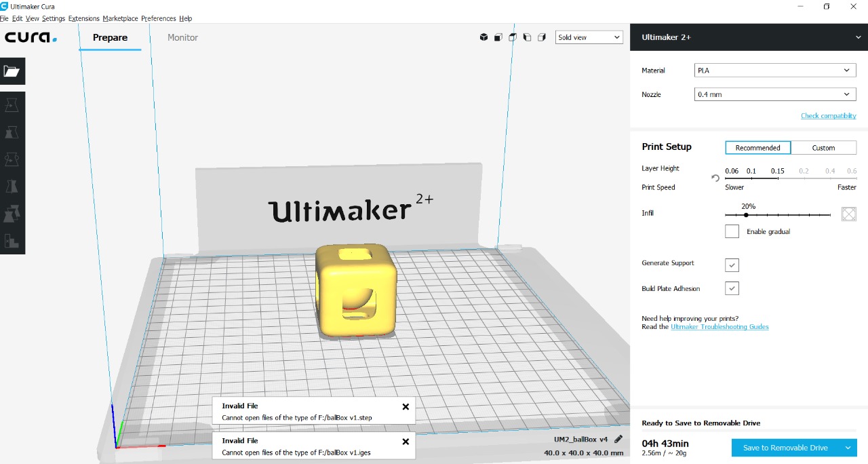Click the Cura logo

click(31, 37)
